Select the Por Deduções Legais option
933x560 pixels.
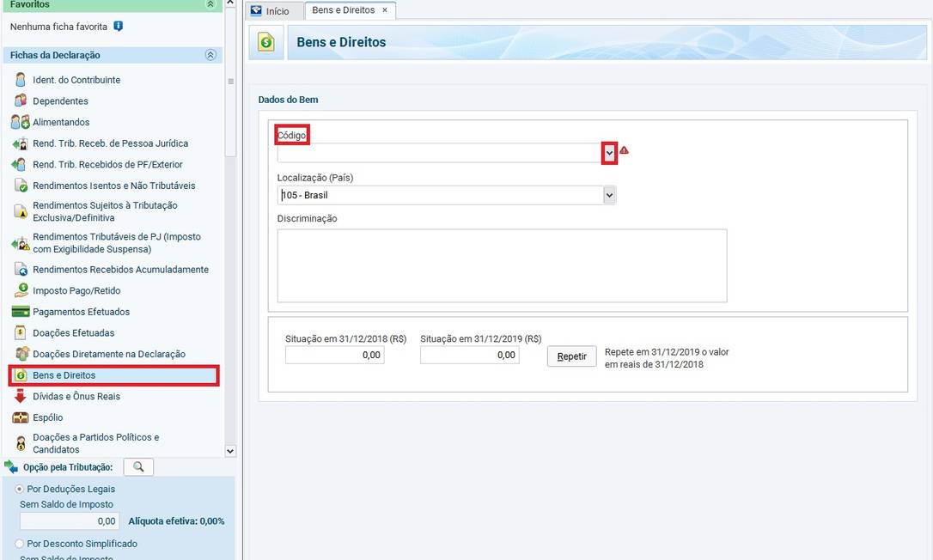click(x=20, y=489)
